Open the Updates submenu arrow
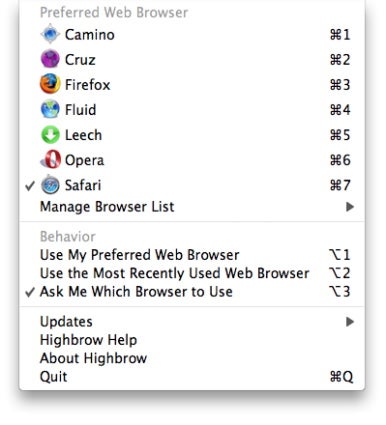Screen dimensions: 386x425 click(350, 322)
